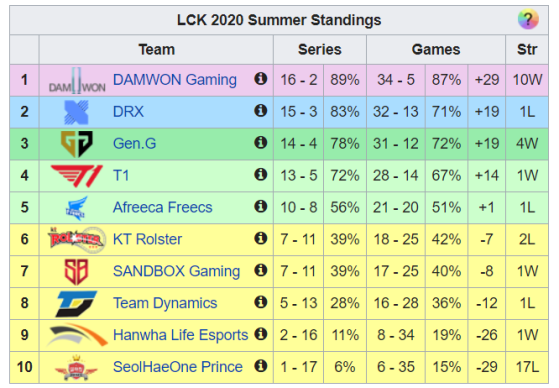Open the DAMWON Gaming team link

[x=175, y=80]
